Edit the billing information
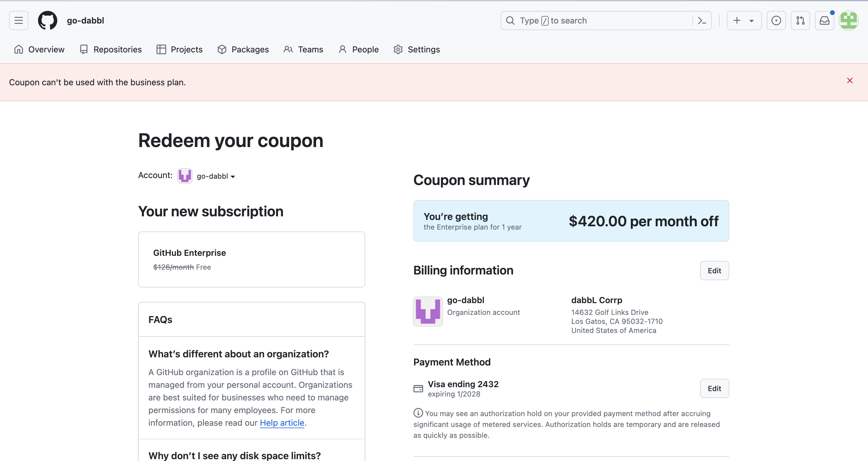868x461 pixels. [x=714, y=270]
